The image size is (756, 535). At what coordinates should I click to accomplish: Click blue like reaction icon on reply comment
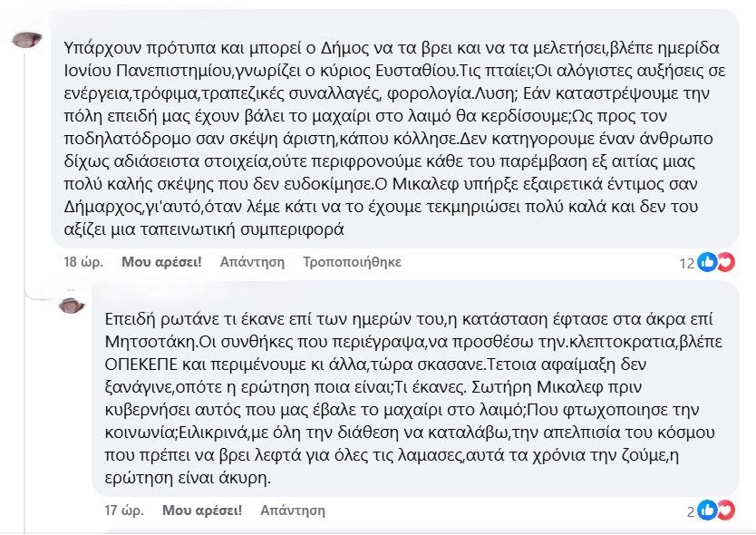[x=707, y=511]
